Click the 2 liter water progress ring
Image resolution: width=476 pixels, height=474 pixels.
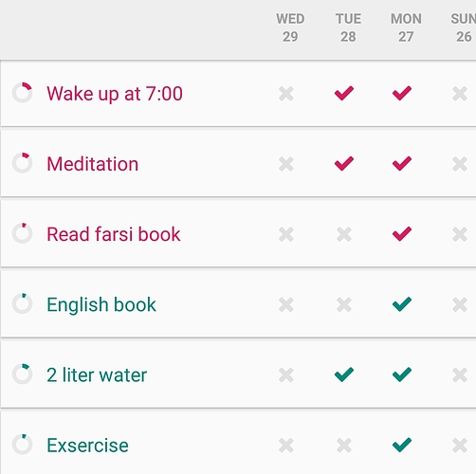pos(22,374)
